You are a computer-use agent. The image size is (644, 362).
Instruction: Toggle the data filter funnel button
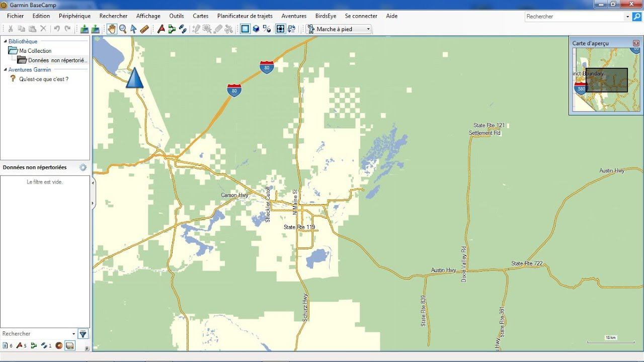pos(83,334)
